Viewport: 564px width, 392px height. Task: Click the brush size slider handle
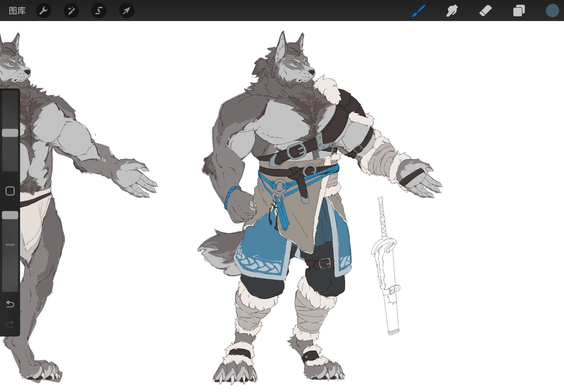point(10,133)
